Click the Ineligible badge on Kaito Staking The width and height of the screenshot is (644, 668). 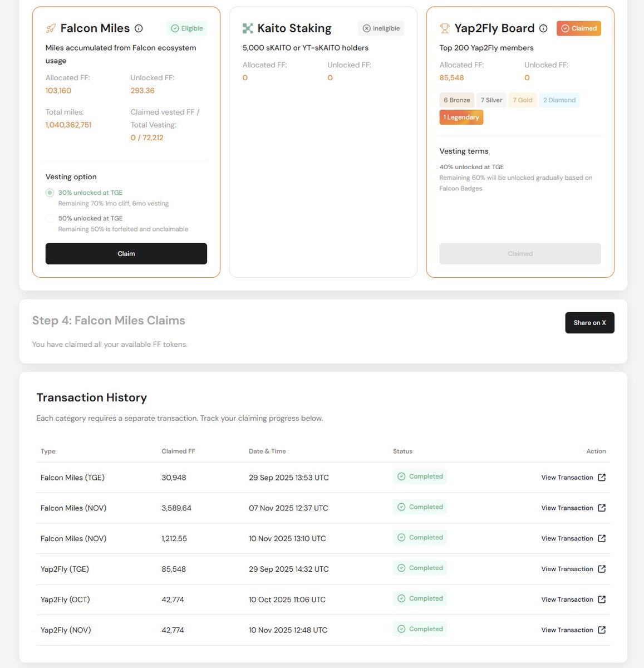coord(381,28)
